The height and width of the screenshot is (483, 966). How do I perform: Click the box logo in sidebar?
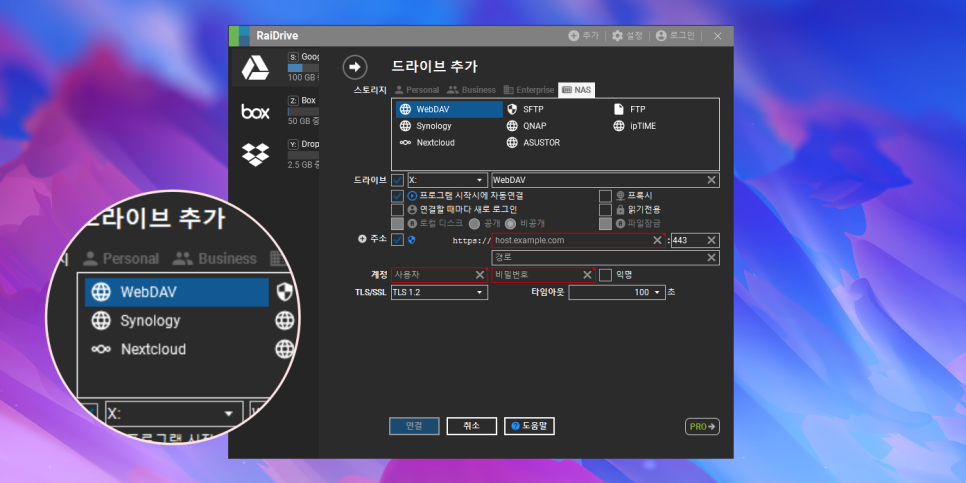255,112
